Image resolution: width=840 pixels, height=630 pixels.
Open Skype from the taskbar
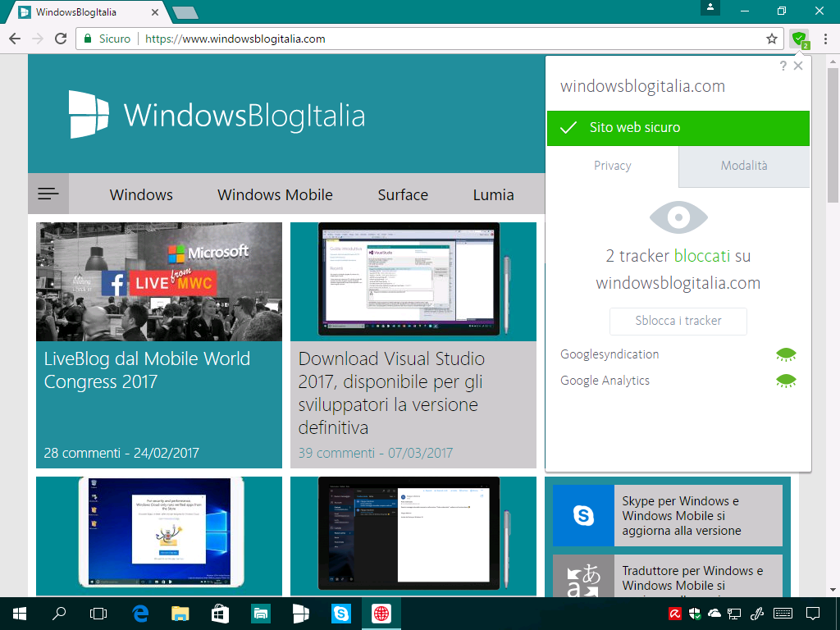click(x=340, y=614)
